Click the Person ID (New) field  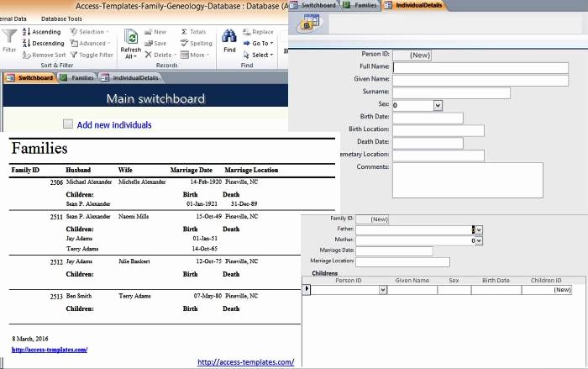(412, 55)
